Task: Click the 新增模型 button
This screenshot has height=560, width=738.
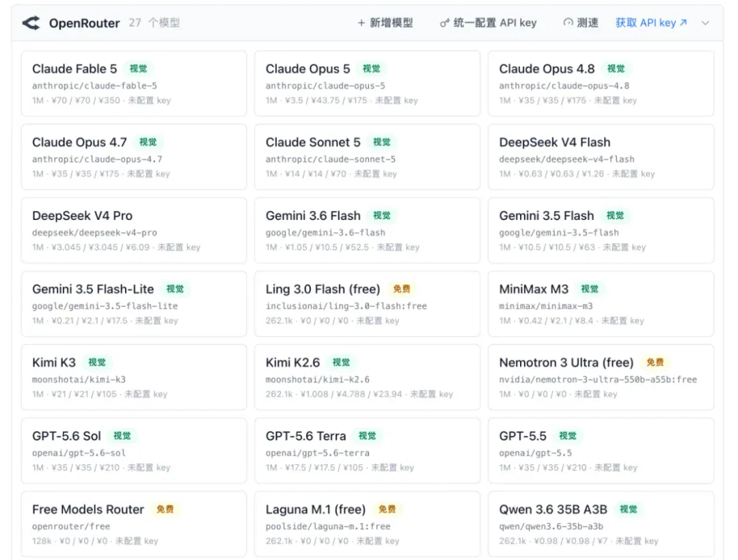Action: pos(385,23)
